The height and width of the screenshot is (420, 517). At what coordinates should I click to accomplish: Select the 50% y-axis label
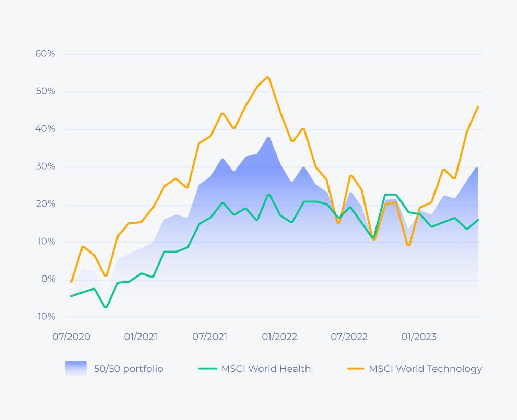point(45,91)
